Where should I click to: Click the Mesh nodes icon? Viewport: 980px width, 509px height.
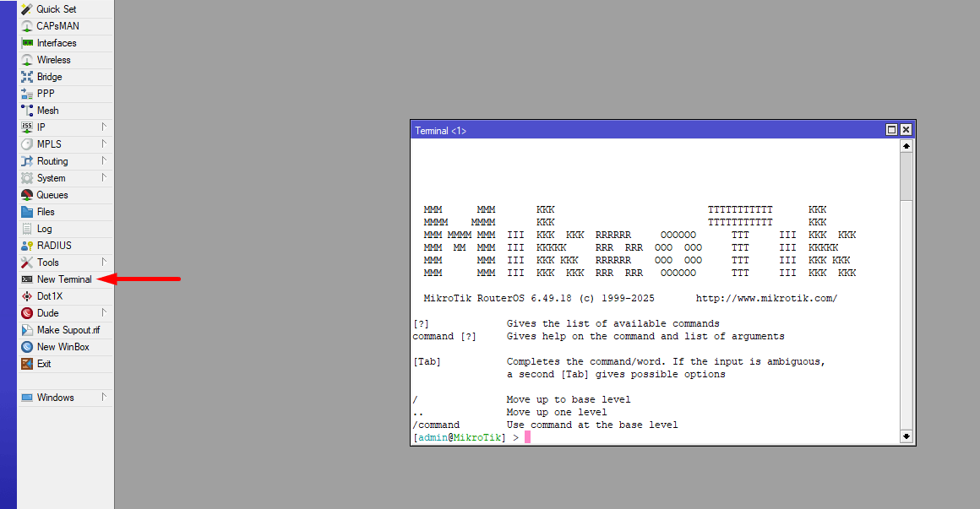27,111
